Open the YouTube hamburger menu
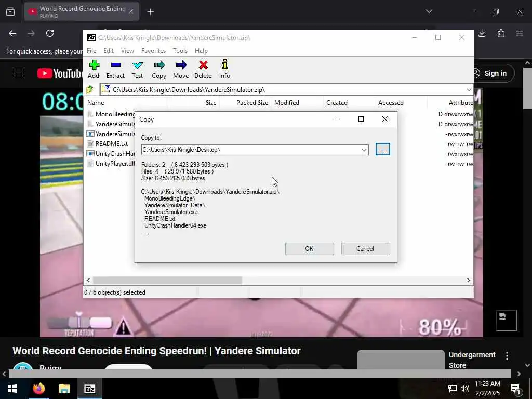Screen dimensions: 532x399 (19, 73)
